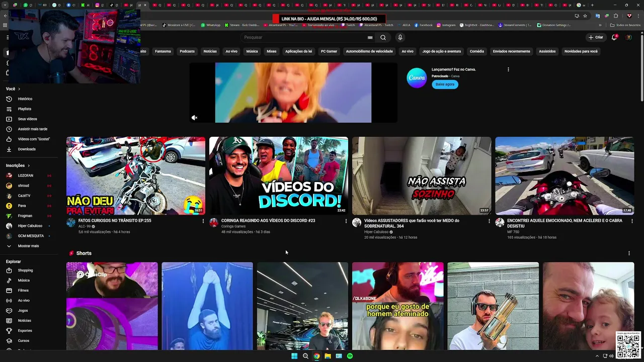The width and height of the screenshot is (644, 362).
Task: Open Coringa Games channel link
Action: [233, 226]
